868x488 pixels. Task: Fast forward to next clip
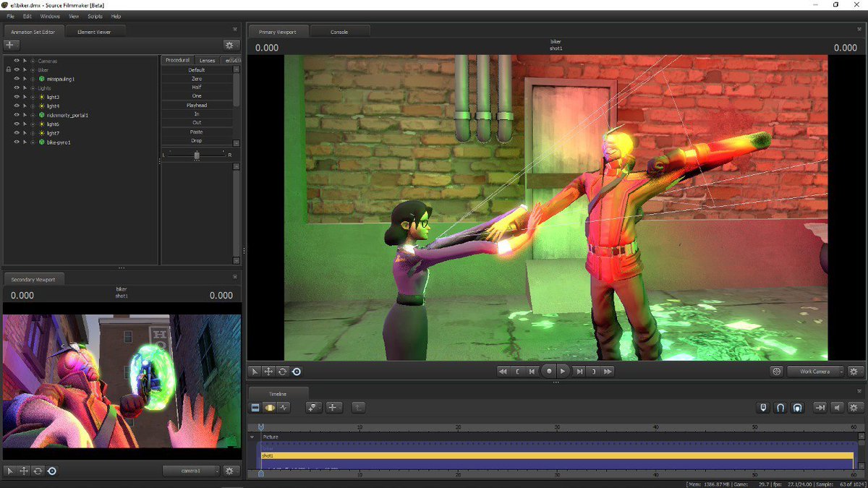tap(608, 371)
